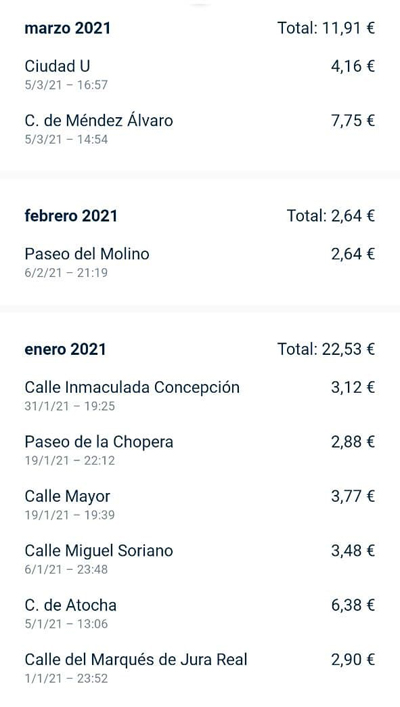This screenshot has height=707, width=400.
Task: Click the 4,16 € trip price
Action: [x=353, y=66]
